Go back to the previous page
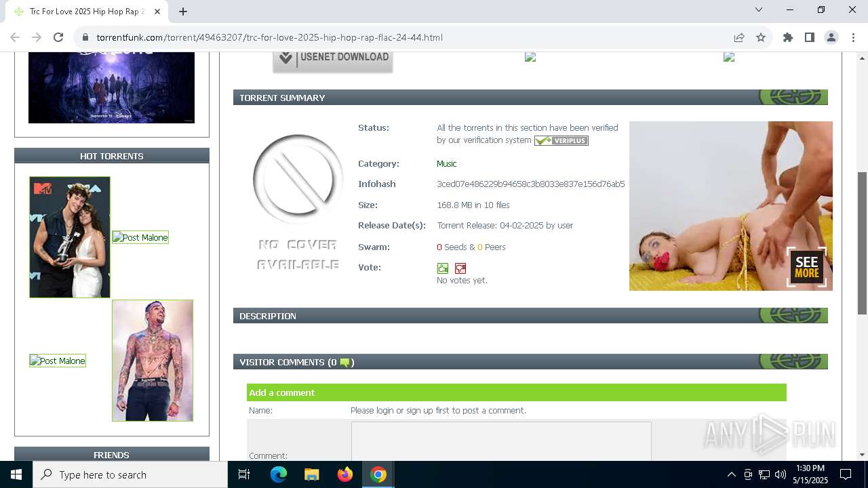Image resolution: width=868 pixels, height=488 pixels. (15, 37)
